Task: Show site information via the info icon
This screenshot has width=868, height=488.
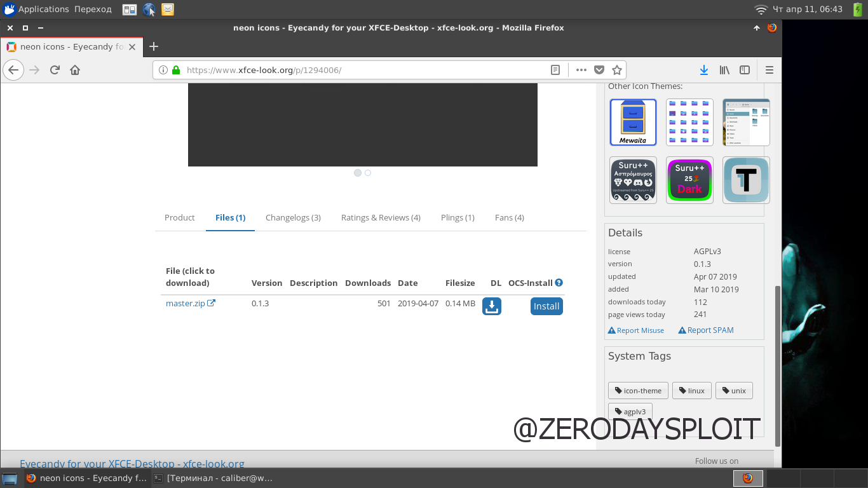Action: 163,70
